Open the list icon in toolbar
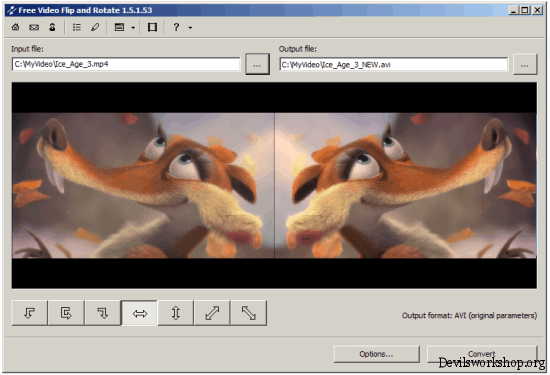 [x=76, y=27]
